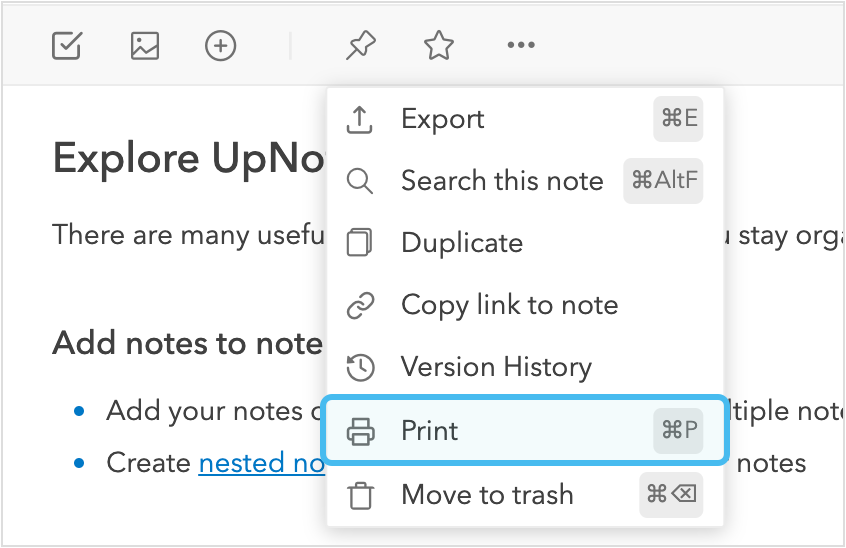Pin this note with the pushpin icon
The height and width of the screenshot is (548, 846).
click(360, 45)
